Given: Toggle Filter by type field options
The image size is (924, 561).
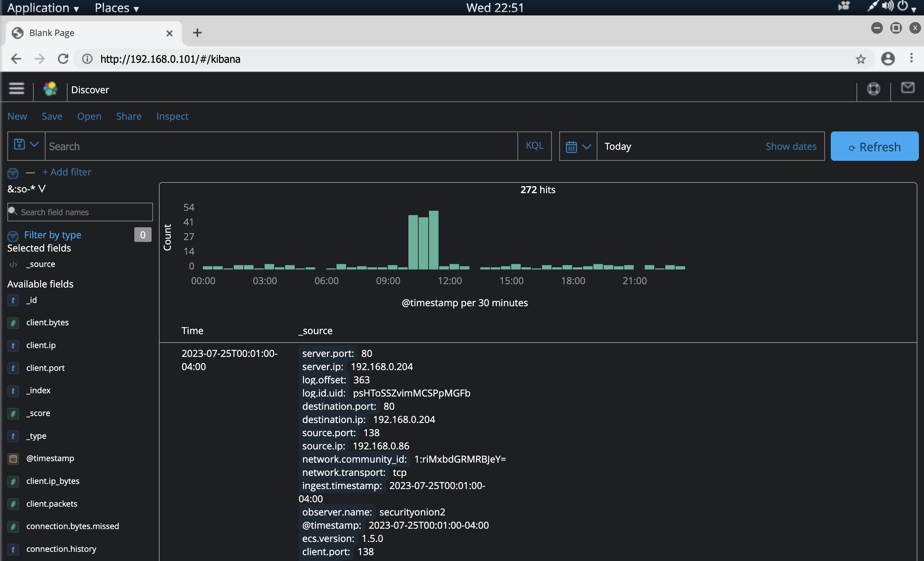Looking at the screenshot, I should [x=52, y=235].
